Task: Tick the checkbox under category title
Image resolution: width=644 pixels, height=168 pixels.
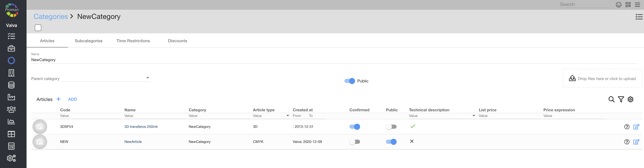Action: point(38,28)
